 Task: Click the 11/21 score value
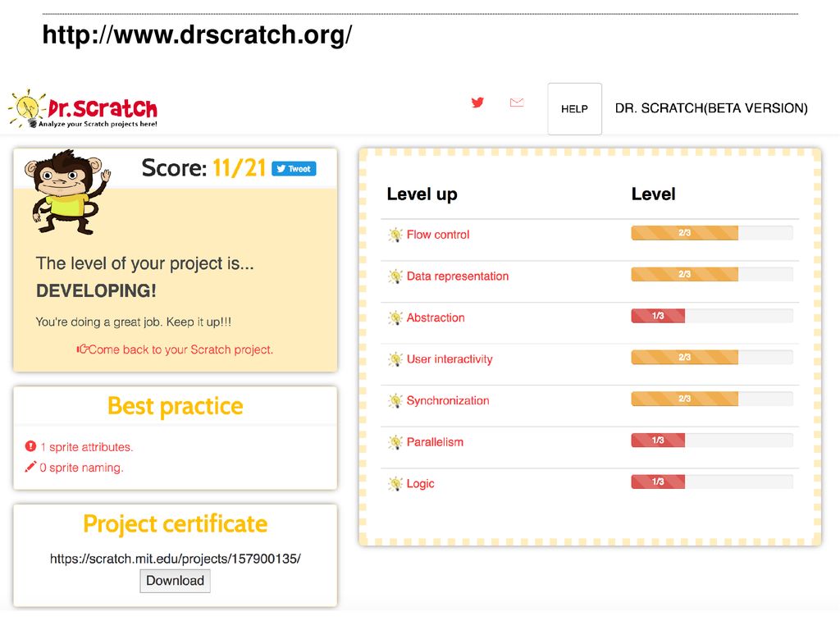[x=239, y=168]
